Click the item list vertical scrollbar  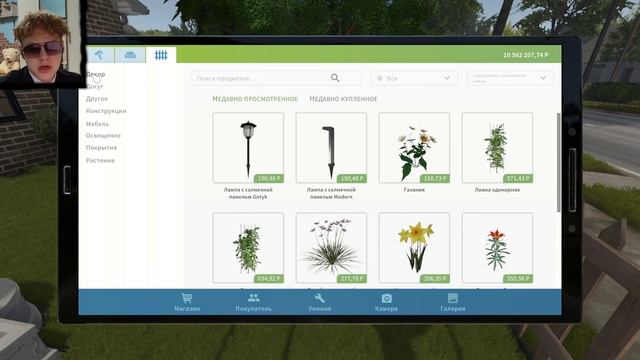click(558, 162)
